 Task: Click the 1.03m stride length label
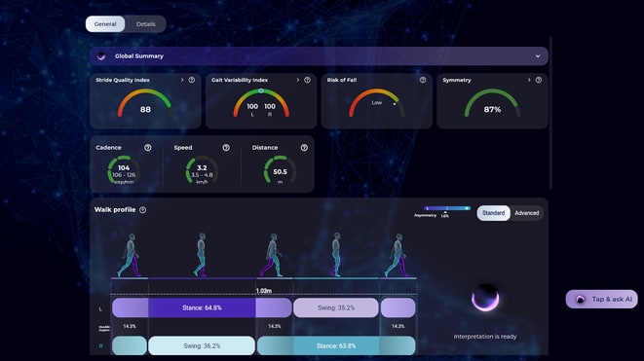(264, 291)
